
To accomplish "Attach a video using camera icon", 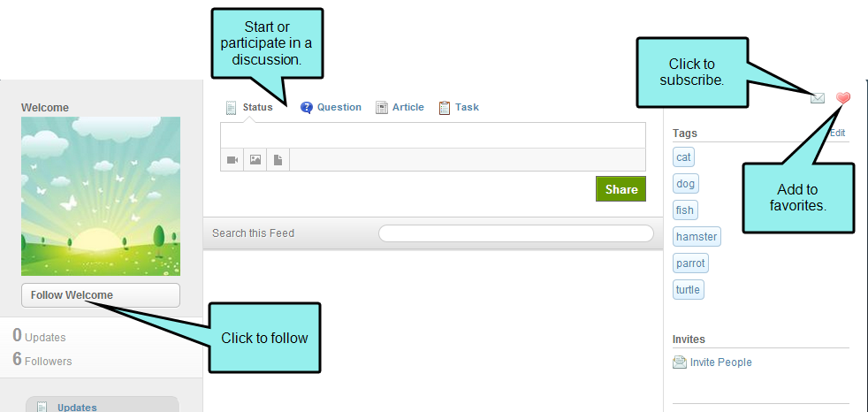I will coord(232,160).
